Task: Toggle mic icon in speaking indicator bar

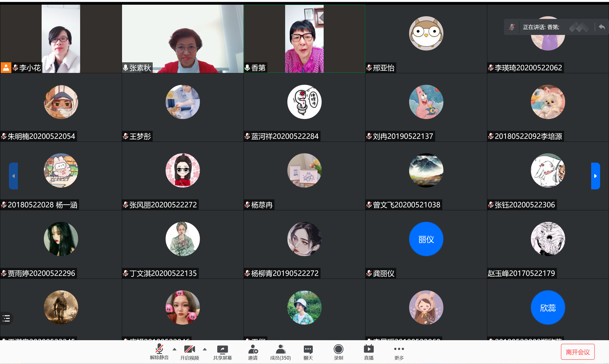Action: [x=512, y=27]
